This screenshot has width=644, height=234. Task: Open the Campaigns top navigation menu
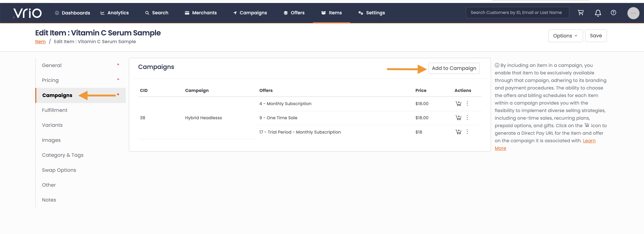tap(250, 13)
